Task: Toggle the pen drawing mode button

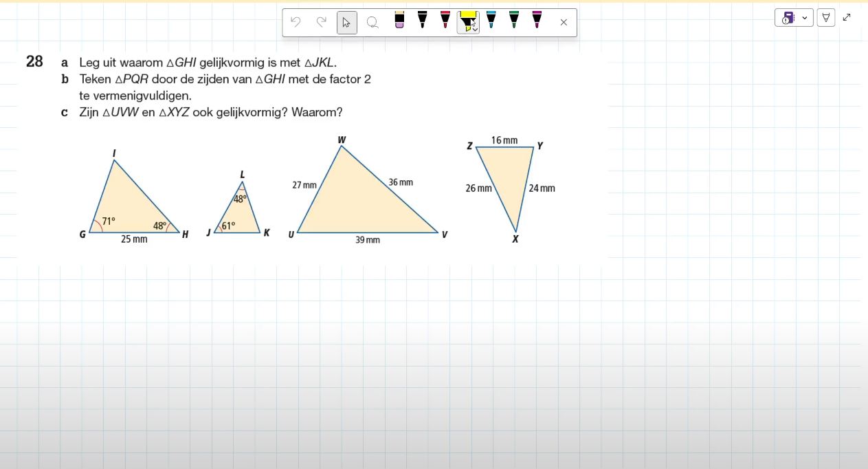Action: (x=826, y=18)
